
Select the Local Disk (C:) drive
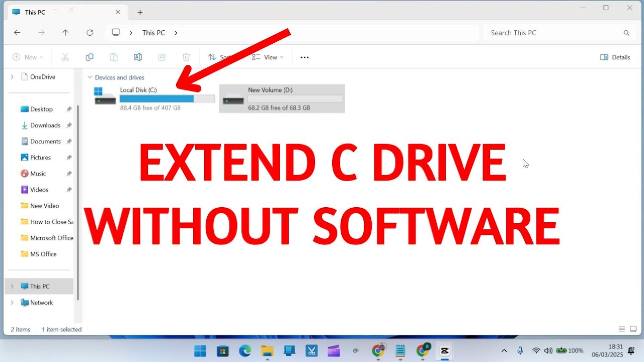pyautogui.click(x=154, y=99)
